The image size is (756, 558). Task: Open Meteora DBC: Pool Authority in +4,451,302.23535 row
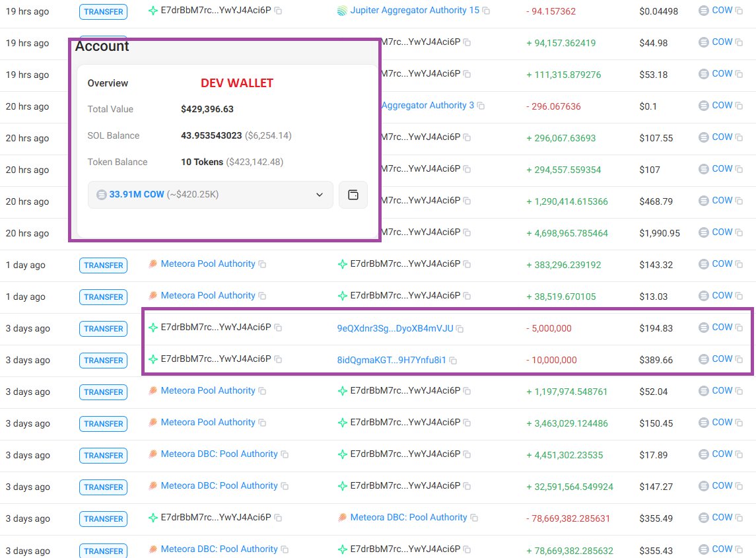click(x=219, y=454)
